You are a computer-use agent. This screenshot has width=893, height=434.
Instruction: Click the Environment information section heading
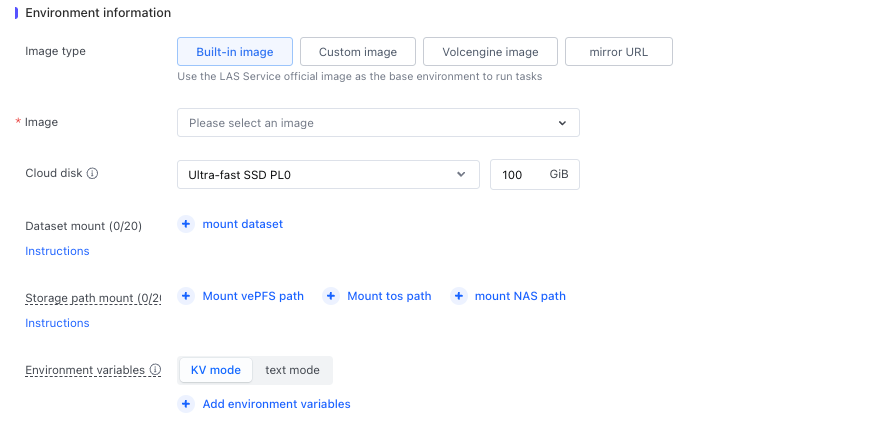click(98, 13)
